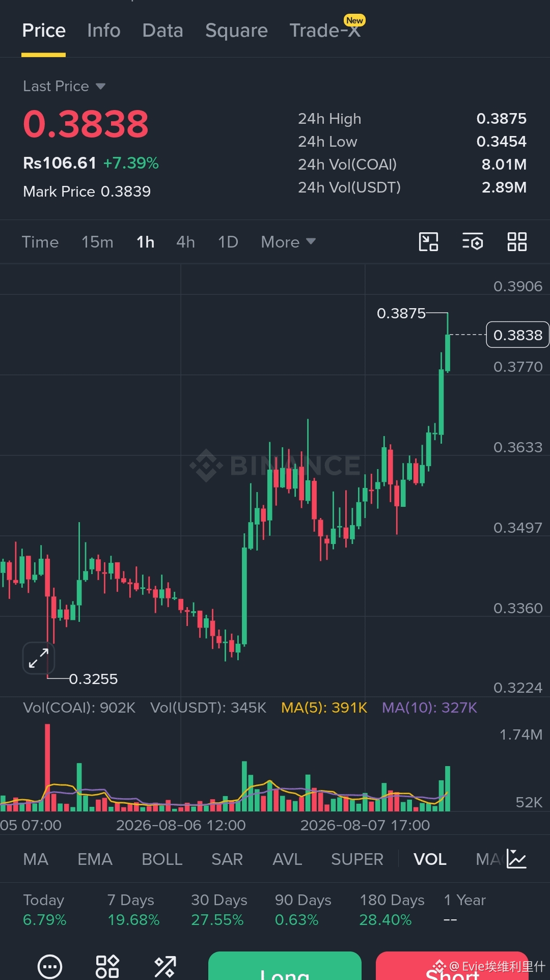Open the more options ellipsis icon

click(50, 966)
